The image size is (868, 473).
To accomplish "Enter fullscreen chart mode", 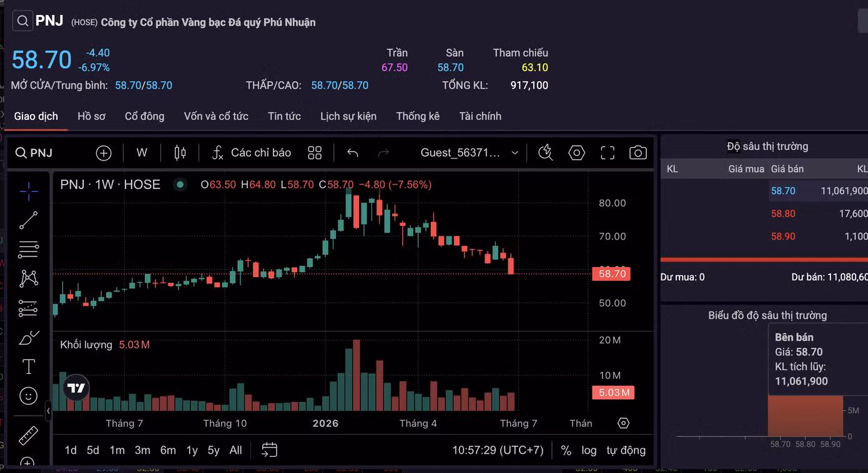I will click(608, 153).
